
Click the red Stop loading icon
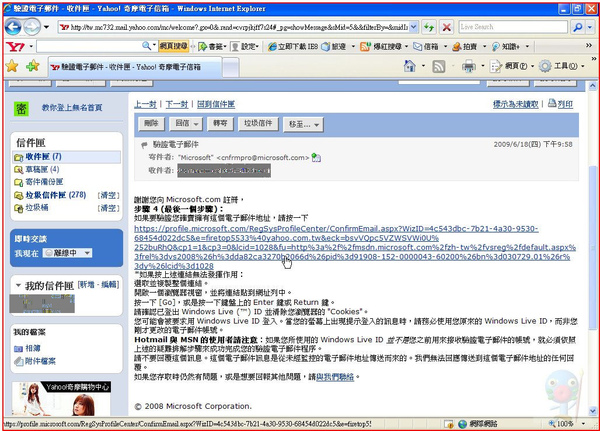(446, 27)
